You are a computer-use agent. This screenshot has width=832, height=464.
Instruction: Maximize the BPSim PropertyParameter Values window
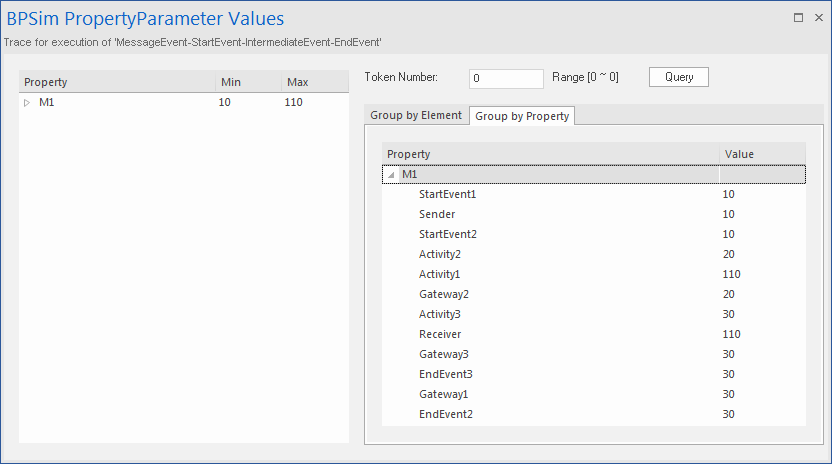coord(798,17)
